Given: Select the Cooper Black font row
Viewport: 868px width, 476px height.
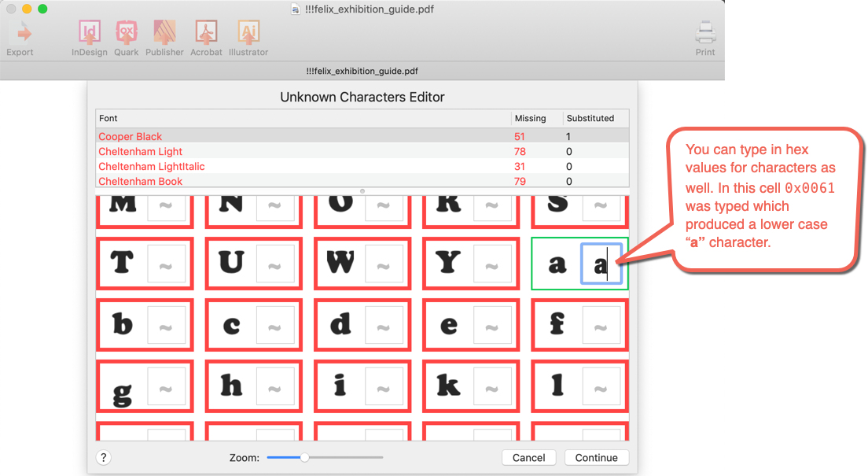Looking at the screenshot, I should (130, 136).
